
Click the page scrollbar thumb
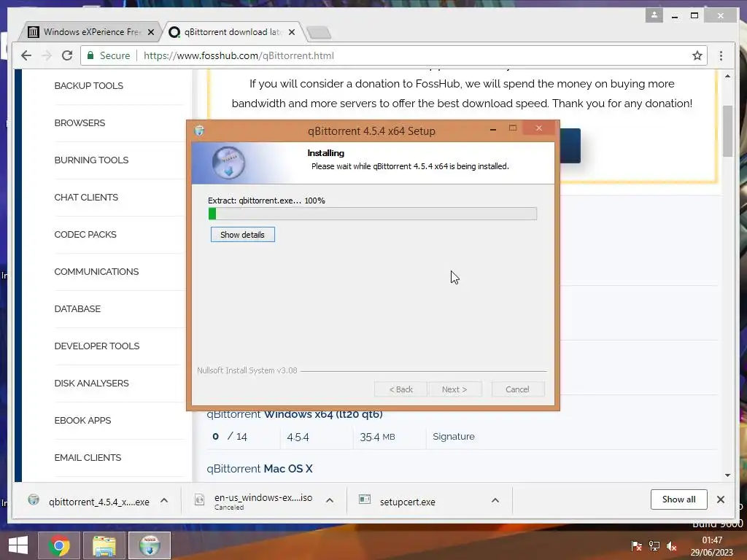click(727, 131)
